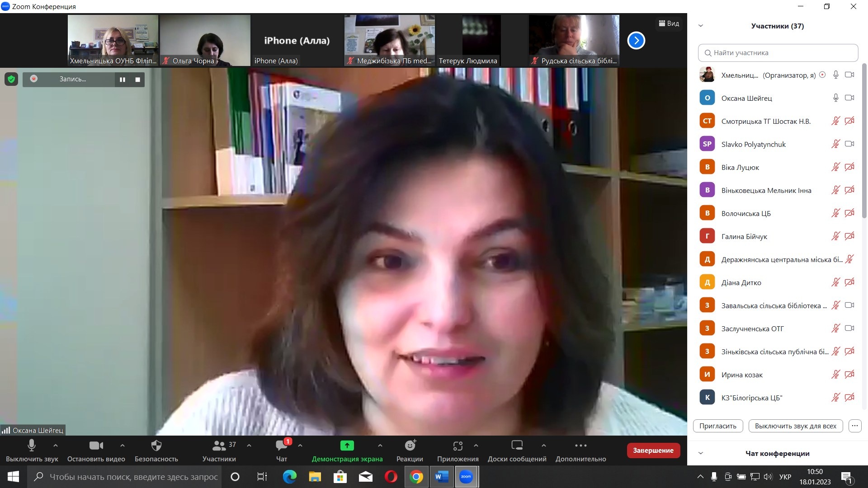Expand audio options arrow beside microphone
This screenshot has height=488, width=868.
point(56,446)
